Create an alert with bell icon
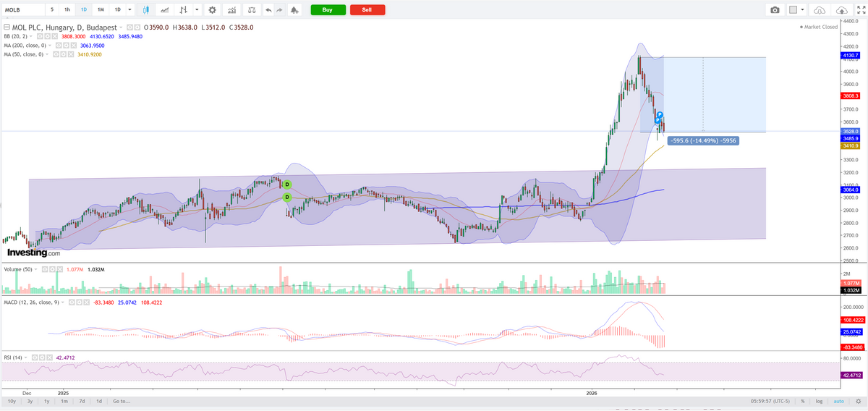This screenshot has width=868, height=411. pyautogui.click(x=294, y=10)
